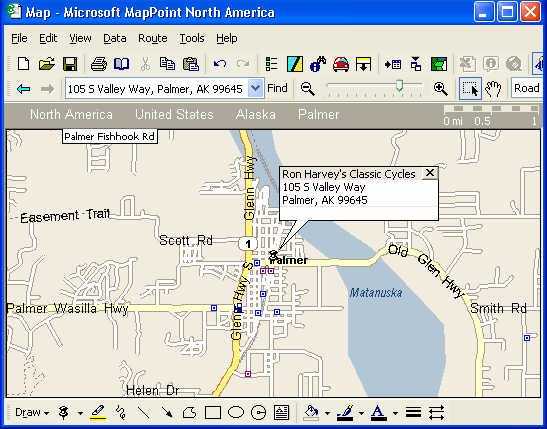
Task: Open the Route menu
Action: click(153, 38)
